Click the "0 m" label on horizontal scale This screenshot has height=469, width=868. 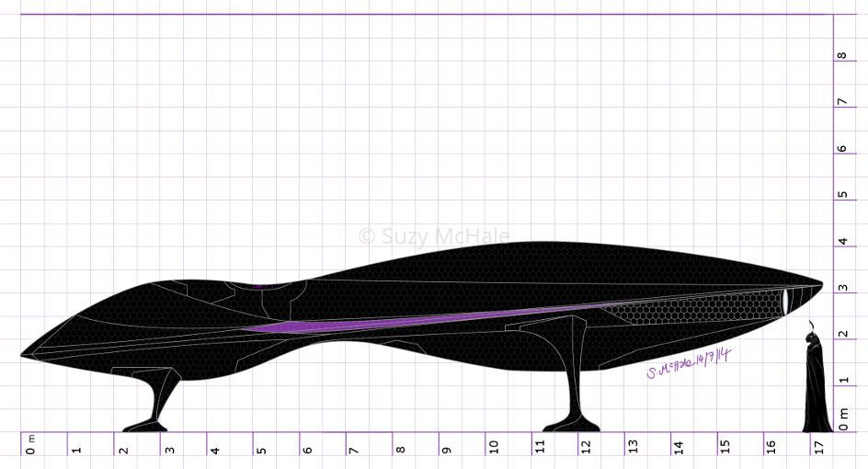coord(30,445)
